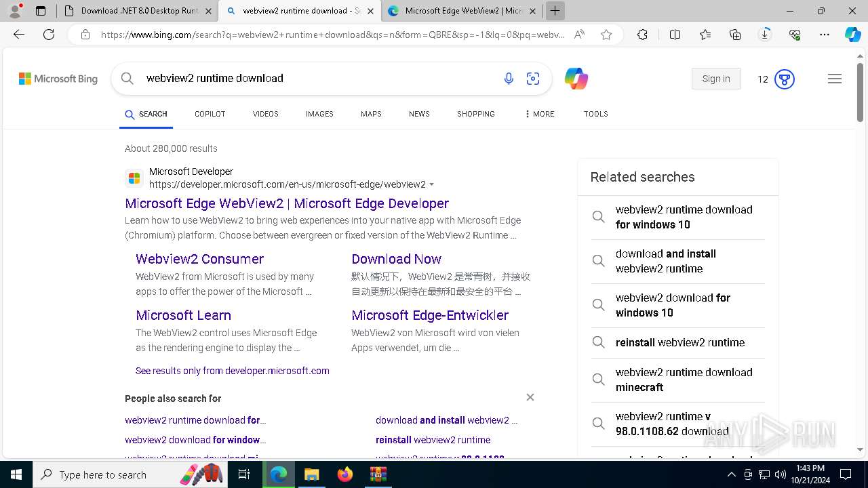
Task: Toggle the split screen icon
Action: [675, 35]
